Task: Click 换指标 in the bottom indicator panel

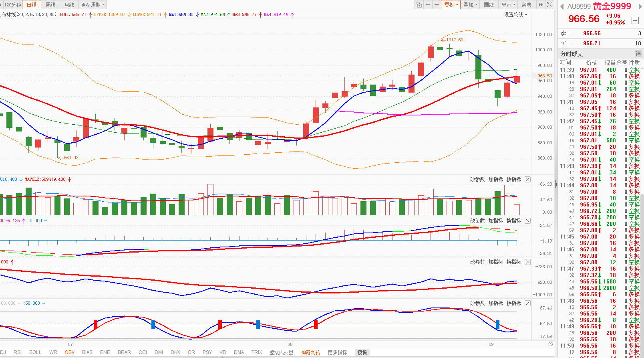Action: (x=513, y=303)
